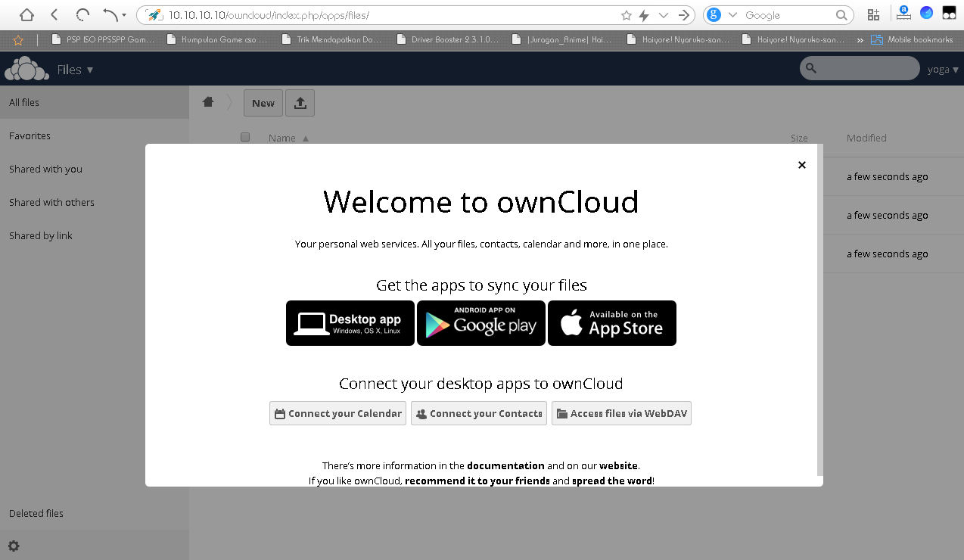Image resolution: width=964 pixels, height=560 pixels.
Task: Expand bookmarks overflow chevron
Action: pyautogui.click(x=860, y=40)
